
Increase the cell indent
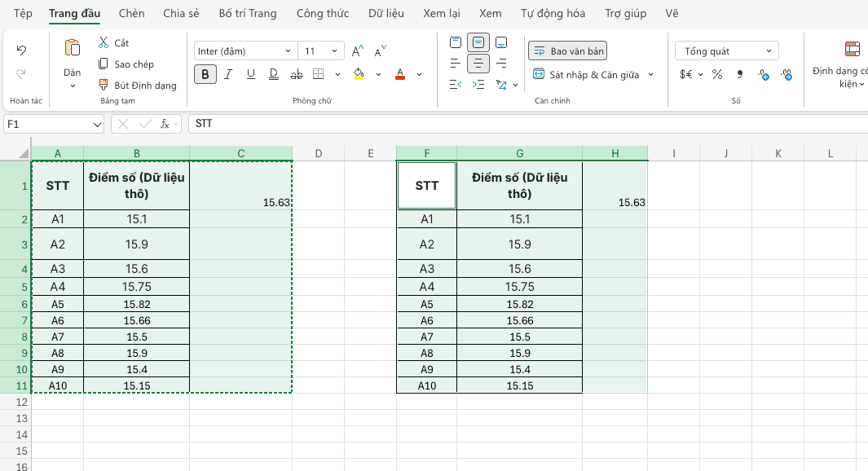478,85
